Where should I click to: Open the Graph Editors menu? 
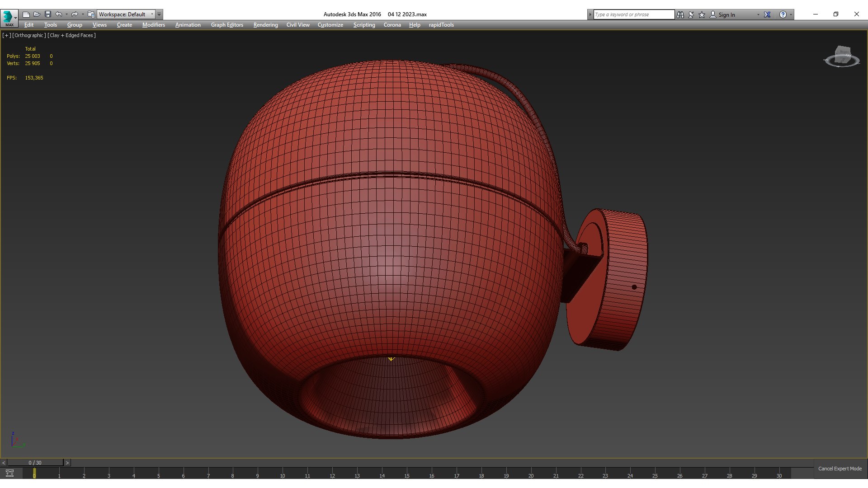(227, 25)
